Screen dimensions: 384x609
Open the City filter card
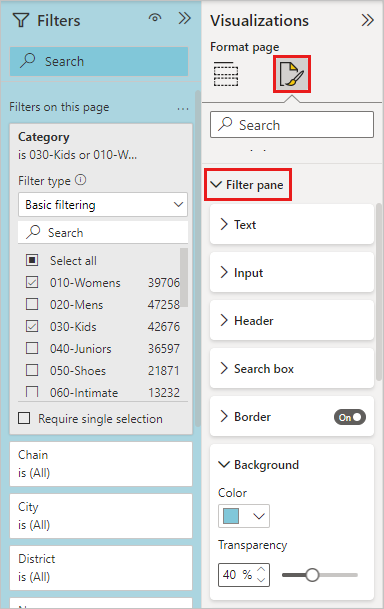click(101, 516)
